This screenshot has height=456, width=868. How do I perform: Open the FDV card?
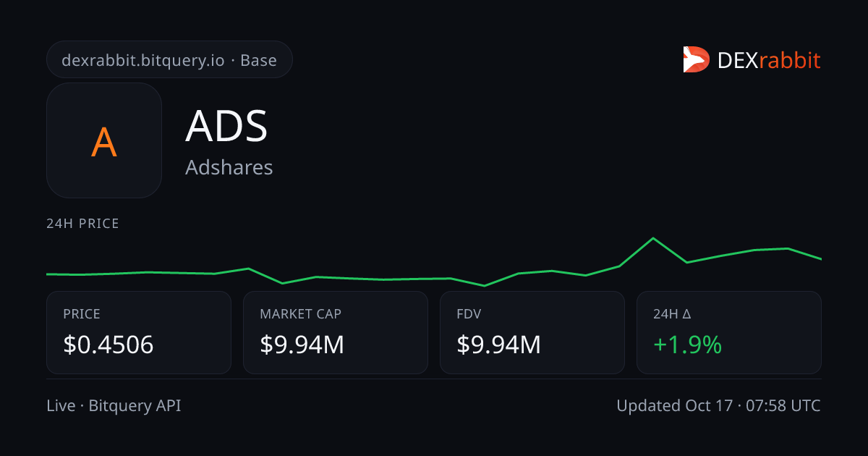click(532, 333)
